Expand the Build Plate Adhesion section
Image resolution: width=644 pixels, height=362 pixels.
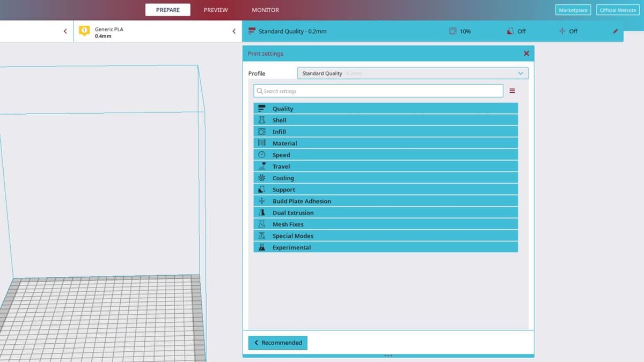pyautogui.click(x=386, y=201)
